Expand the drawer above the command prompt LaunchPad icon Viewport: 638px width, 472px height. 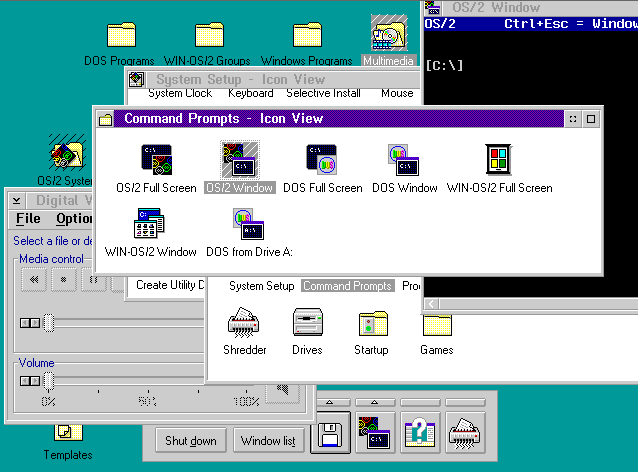[x=376, y=402]
